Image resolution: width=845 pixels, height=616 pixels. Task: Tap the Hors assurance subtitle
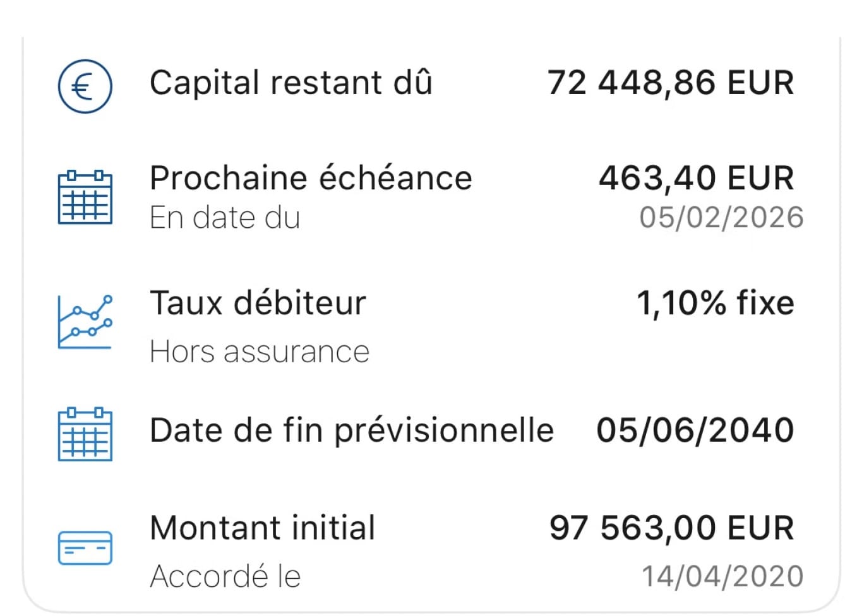260,352
